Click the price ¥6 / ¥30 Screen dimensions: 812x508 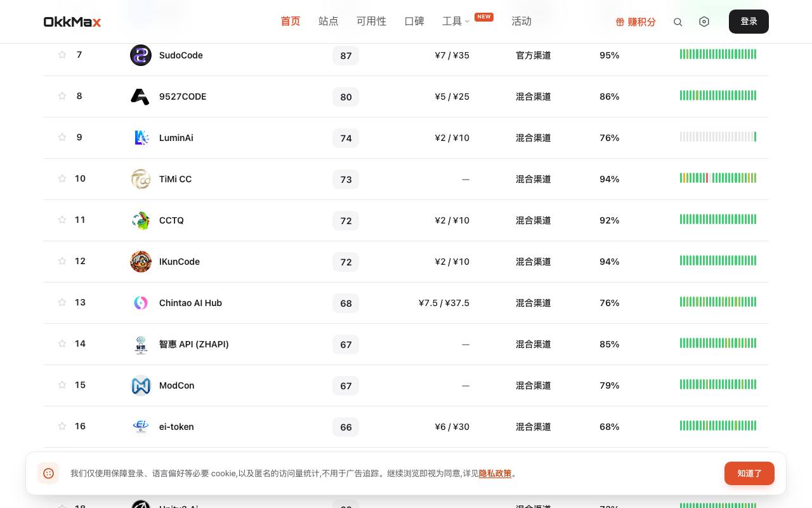coord(452,427)
